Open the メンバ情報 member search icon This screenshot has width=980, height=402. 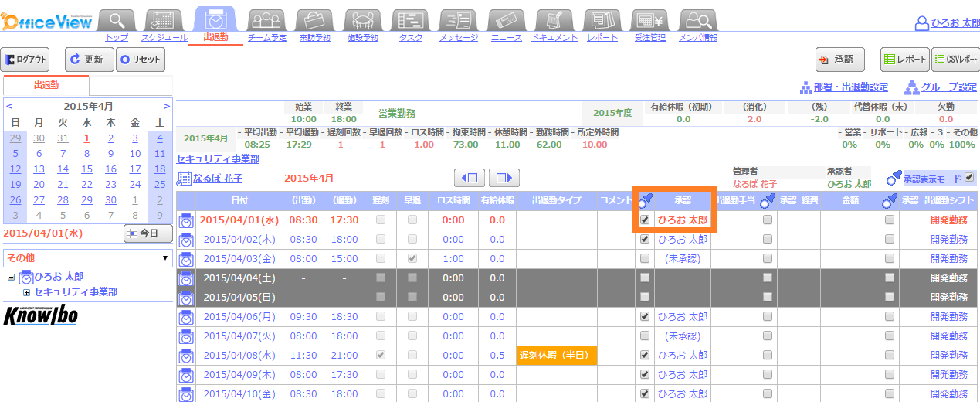tap(697, 19)
